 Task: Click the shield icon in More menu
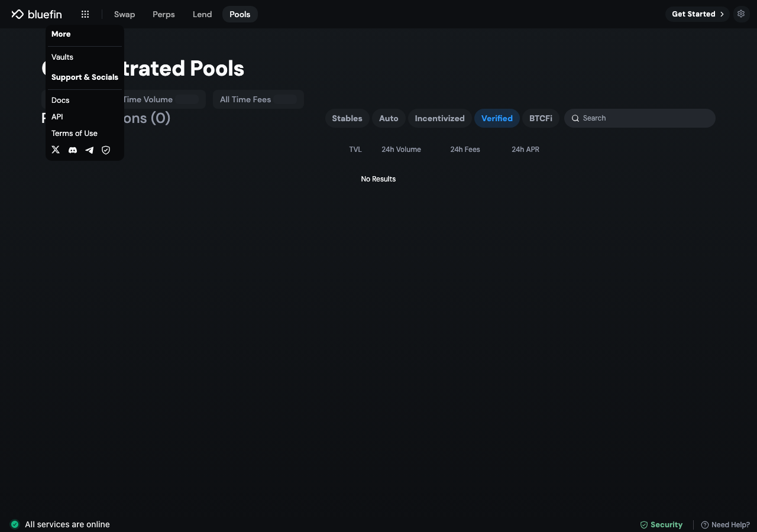[106, 150]
